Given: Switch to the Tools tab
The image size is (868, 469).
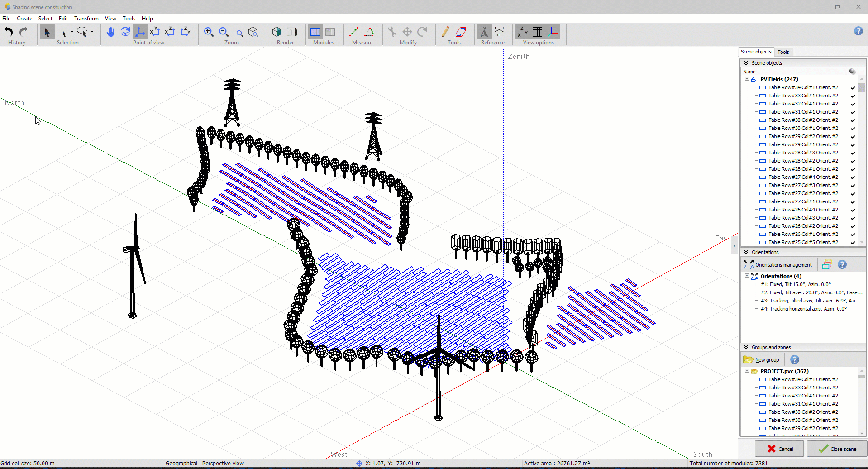Looking at the screenshot, I should point(783,52).
